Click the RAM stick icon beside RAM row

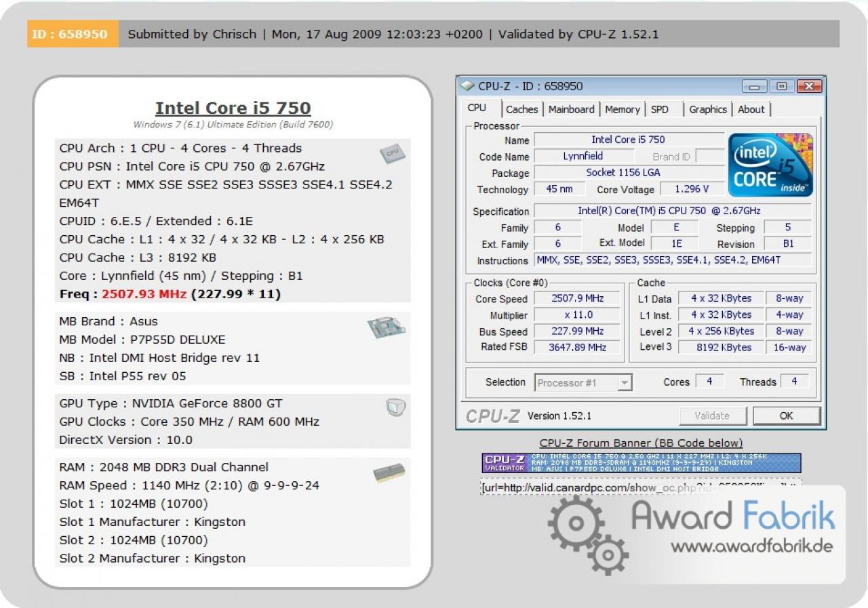tap(389, 472)
